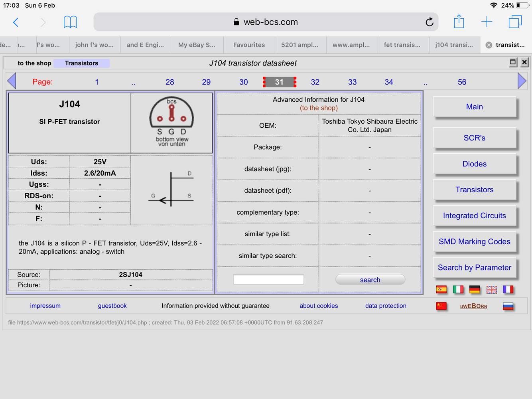Go to page 30

(244, 82)
